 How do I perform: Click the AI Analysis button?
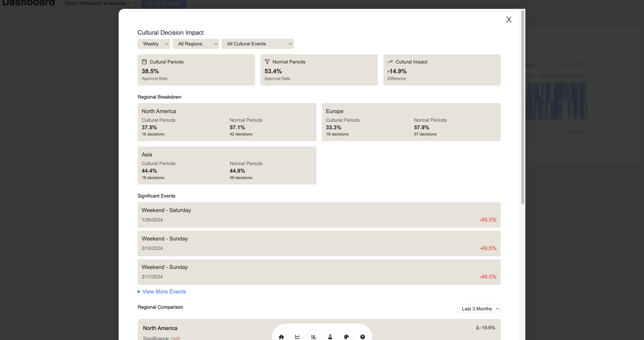pos(164,3)
